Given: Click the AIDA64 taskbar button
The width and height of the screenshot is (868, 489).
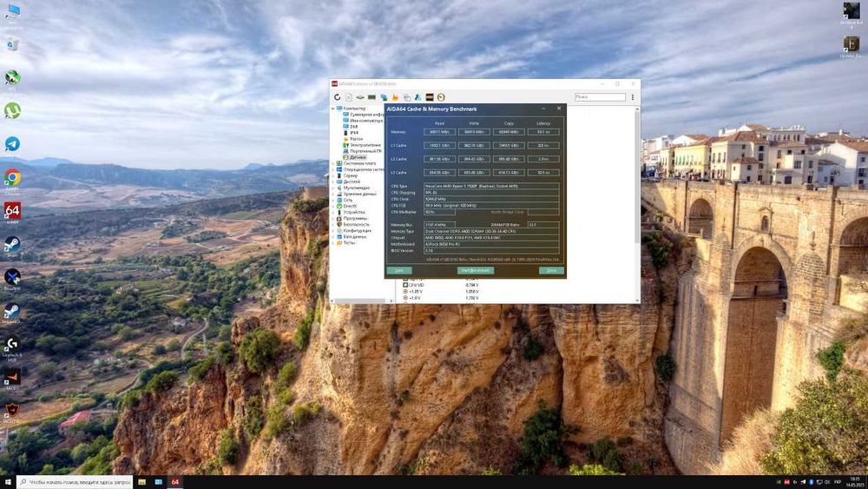Looking at the screenshot, I should tap(175, 482).
